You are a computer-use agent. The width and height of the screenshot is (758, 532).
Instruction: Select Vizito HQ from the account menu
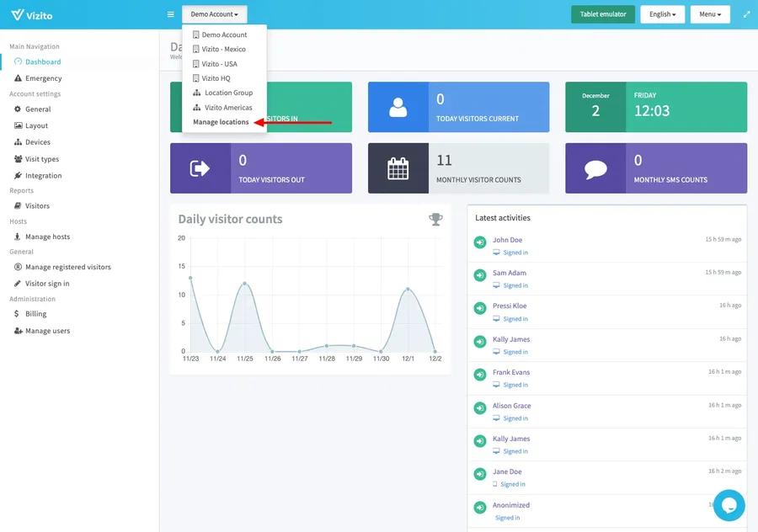(x=216, y=78)
